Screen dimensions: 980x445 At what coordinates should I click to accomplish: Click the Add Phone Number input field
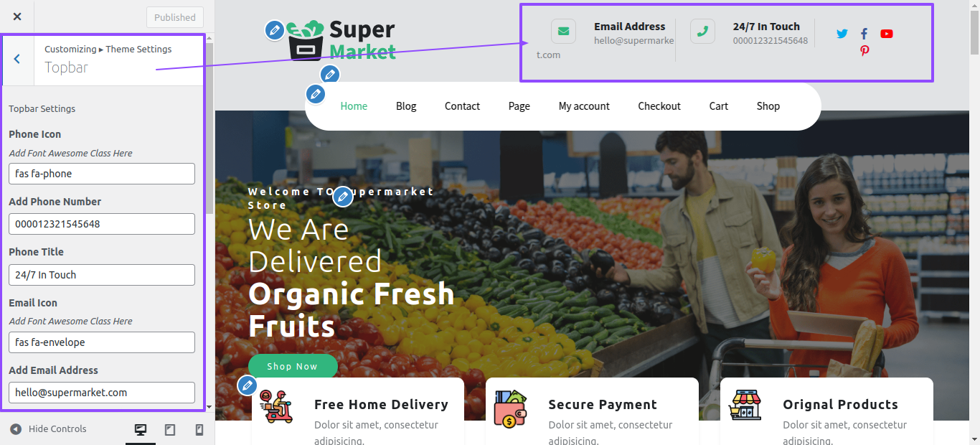click(102, 224)
